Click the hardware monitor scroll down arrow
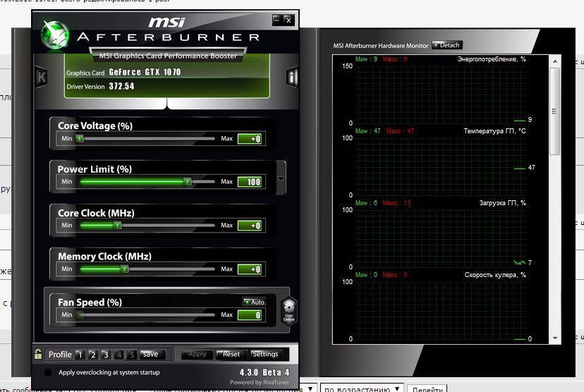This screenshot has width=584, height=392. [555, 338]
